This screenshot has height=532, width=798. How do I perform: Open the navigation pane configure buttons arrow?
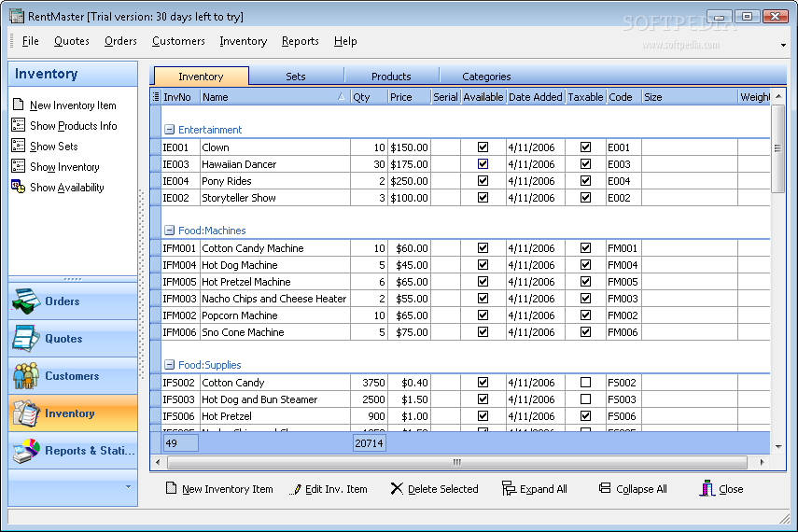click(x=128, y=486)
